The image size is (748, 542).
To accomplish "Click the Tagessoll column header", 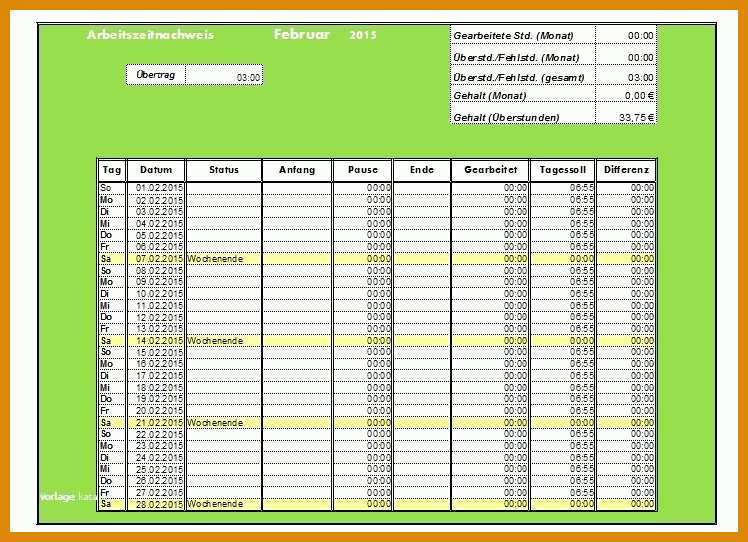I will [x=562, y=170].
